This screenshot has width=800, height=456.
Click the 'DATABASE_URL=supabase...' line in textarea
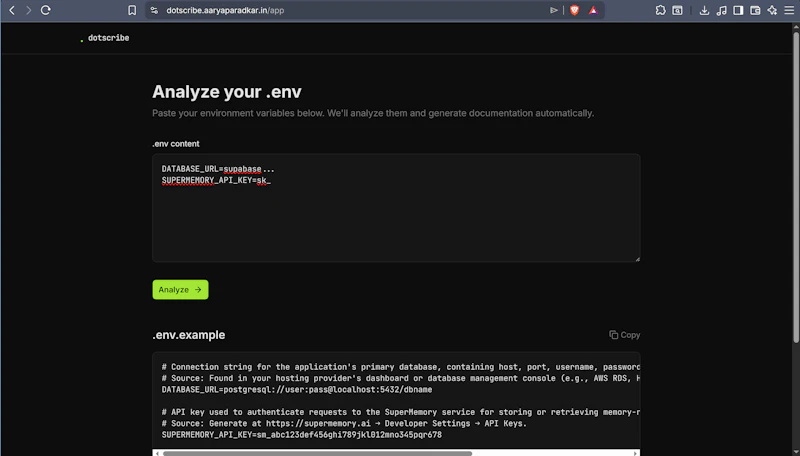pos(218,169)
